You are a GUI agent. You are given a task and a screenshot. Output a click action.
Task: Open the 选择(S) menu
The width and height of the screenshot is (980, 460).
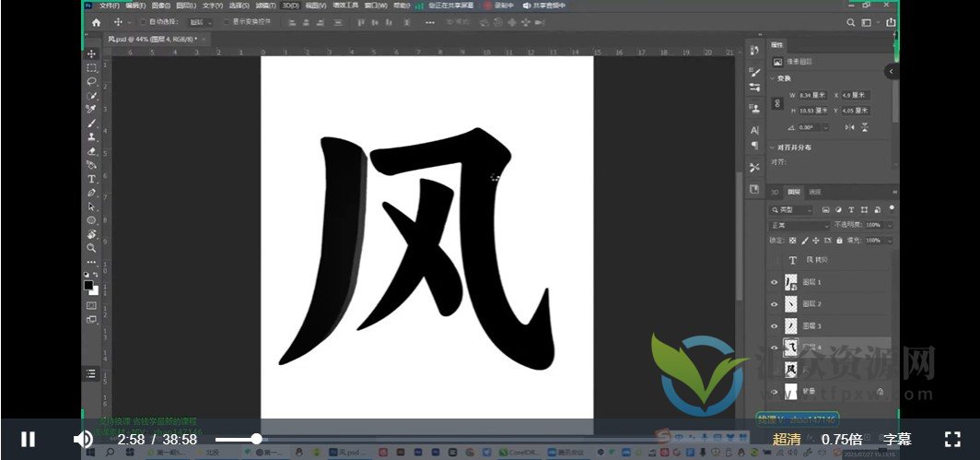tap(239, 5)
